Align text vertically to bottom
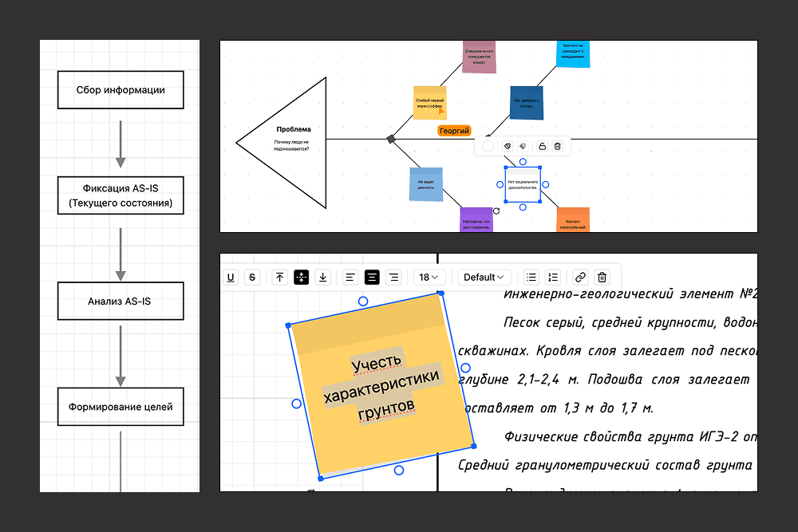Screen dimensions: 798x532 322,278
